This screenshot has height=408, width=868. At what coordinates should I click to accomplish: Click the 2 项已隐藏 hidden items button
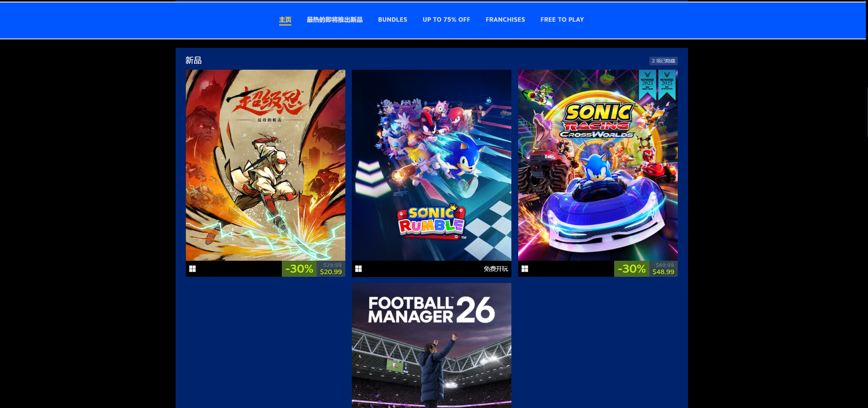point(663,61)
